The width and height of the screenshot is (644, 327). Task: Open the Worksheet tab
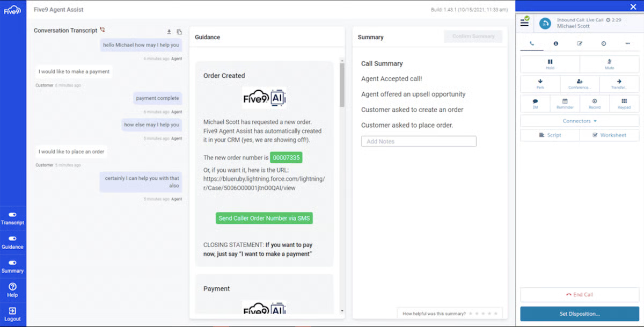coord(609,135)
